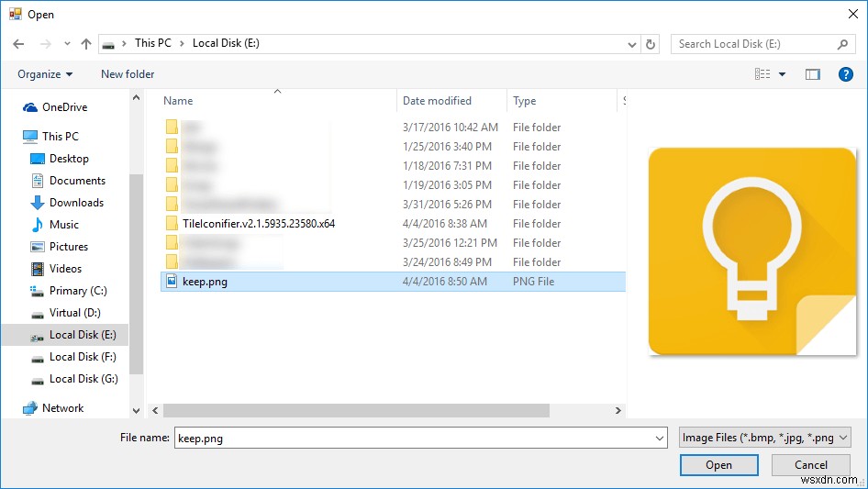
Task: Select Virtual (D:) drive
Action: tap(74, 313)
